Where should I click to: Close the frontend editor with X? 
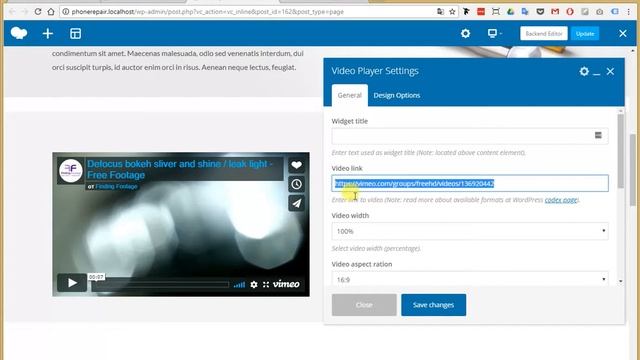(622, 33)
